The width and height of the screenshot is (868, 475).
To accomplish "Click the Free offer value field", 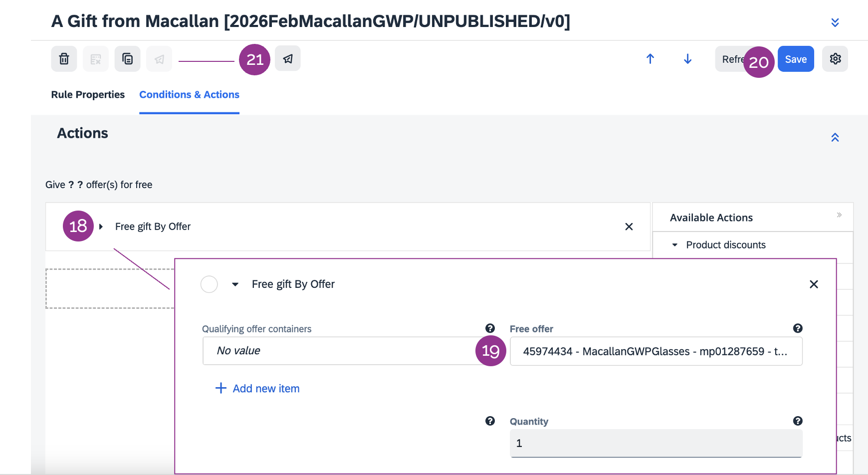I will click(x=655, y=351).
